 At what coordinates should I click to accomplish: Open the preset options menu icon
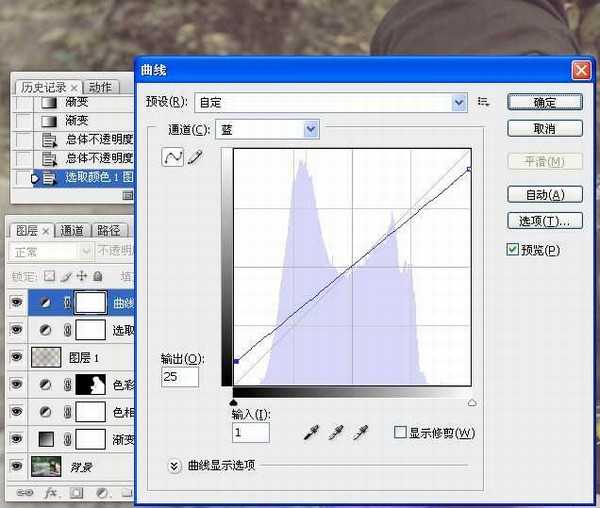tap(484, 101)
